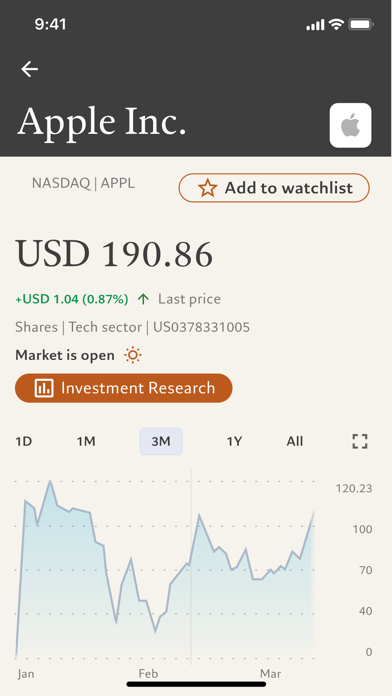Click the NASDAQ | APPL ticker text

point(83,183)
